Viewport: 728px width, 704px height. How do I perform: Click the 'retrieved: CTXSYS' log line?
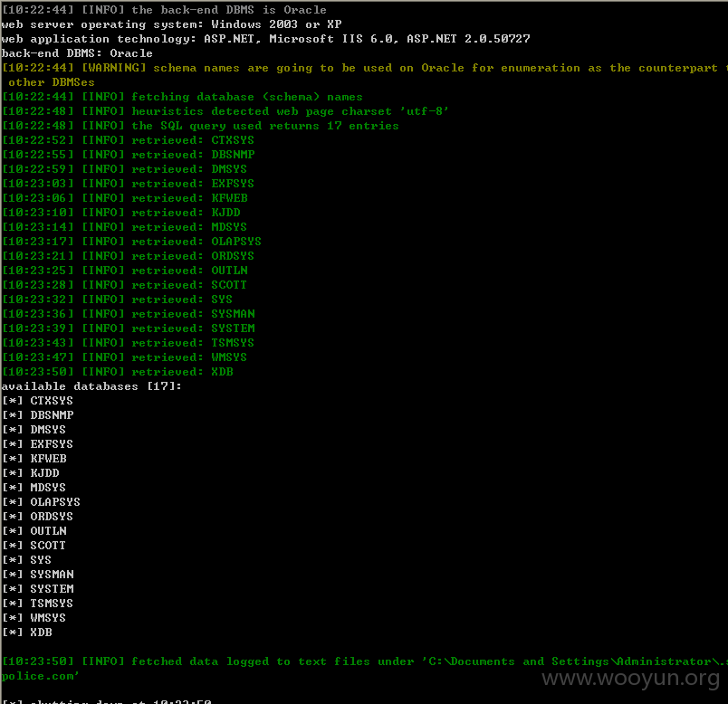128,140
